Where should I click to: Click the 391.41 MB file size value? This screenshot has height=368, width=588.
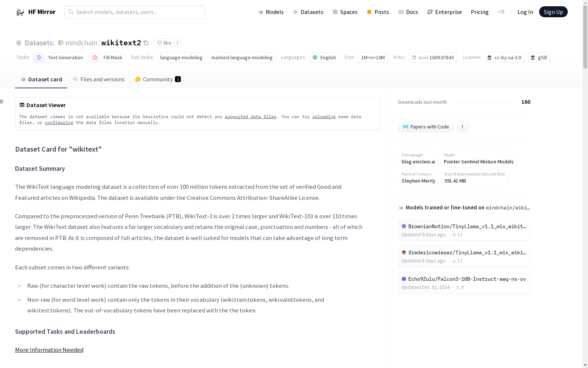pos(455,181)
